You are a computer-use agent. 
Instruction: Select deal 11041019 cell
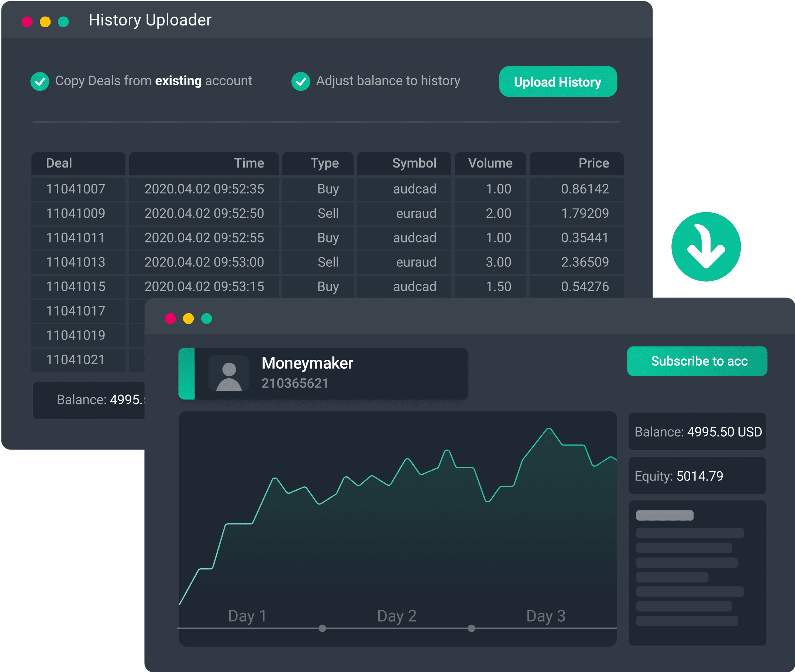pyautogui.click(x=78, y=335)
